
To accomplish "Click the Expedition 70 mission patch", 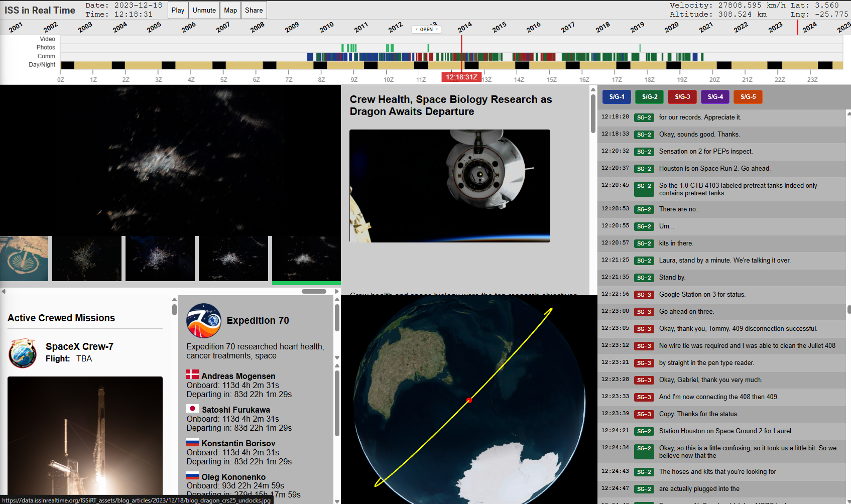I will pos(204,320).
